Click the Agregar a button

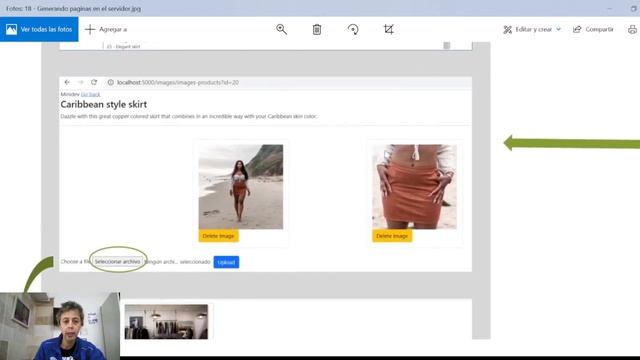(x=106, y=29)
